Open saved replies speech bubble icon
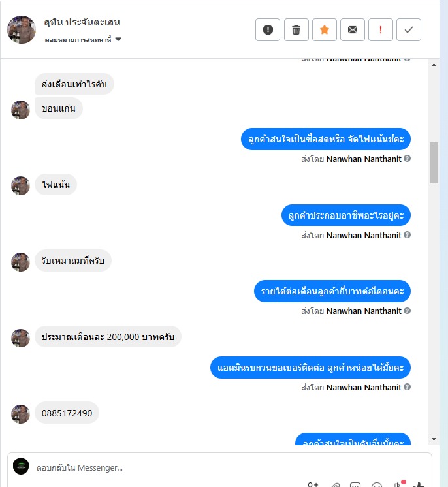448x487 pixels. click(x=355, y=485)
